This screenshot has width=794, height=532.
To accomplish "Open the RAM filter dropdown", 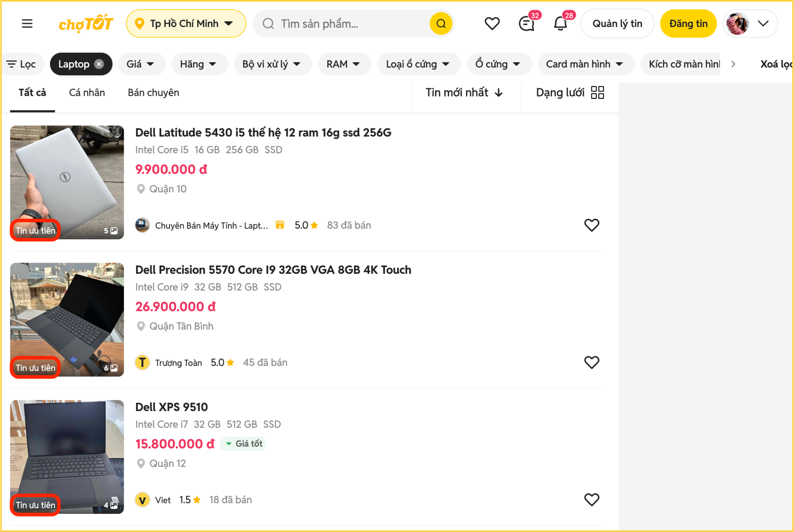I will tap(343, 64).
